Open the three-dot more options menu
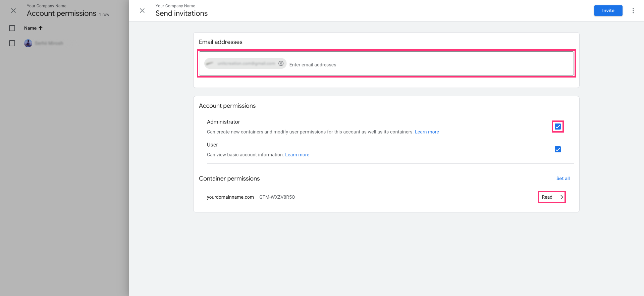Screen dimensions: 644x296 coord(633,11)
